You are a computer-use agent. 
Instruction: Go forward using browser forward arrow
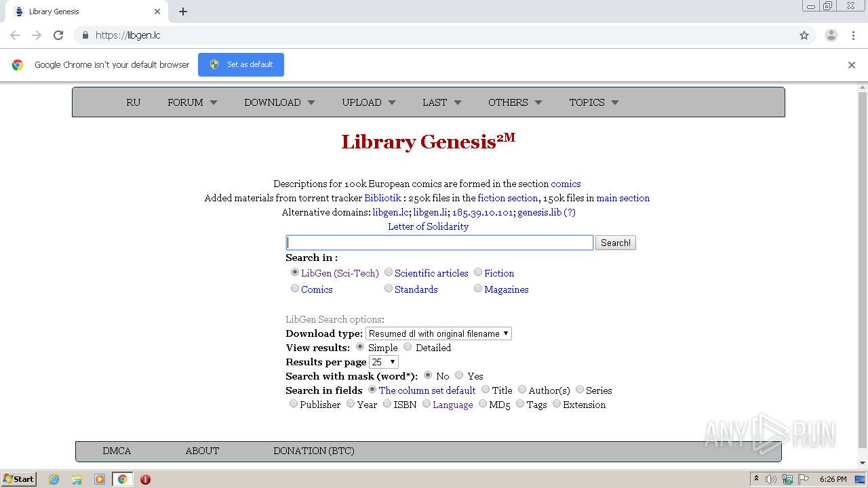pyautogui.click(x=37, y=35)
